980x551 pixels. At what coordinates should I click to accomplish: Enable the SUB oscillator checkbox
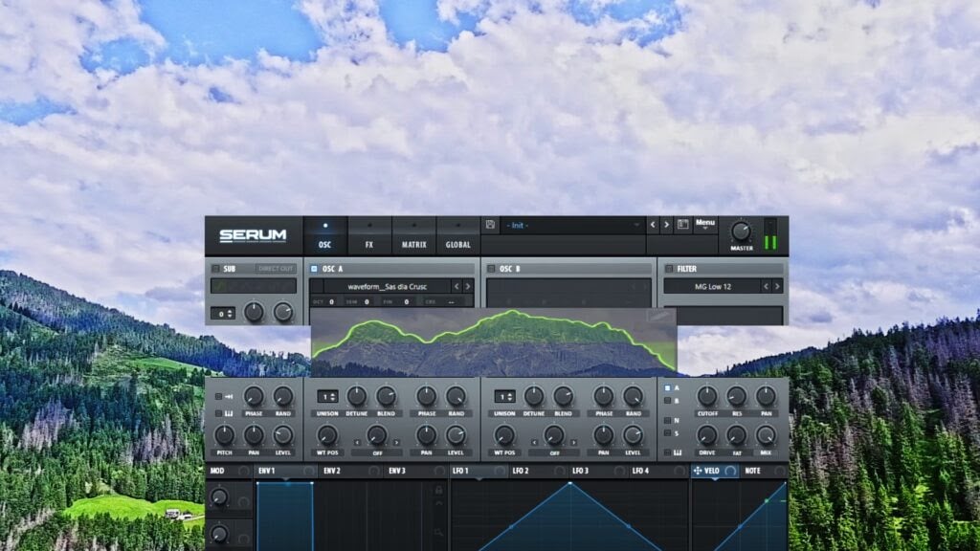click(x=216, y=269)
